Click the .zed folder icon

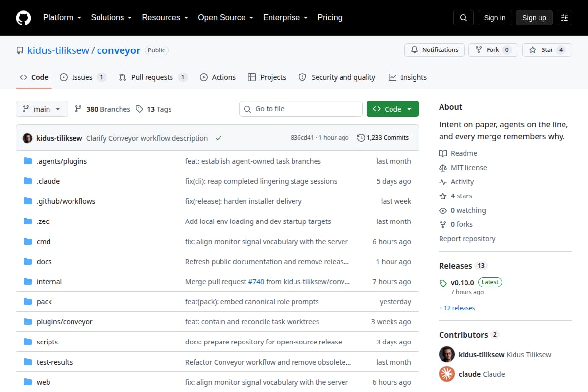pos(28,221)
